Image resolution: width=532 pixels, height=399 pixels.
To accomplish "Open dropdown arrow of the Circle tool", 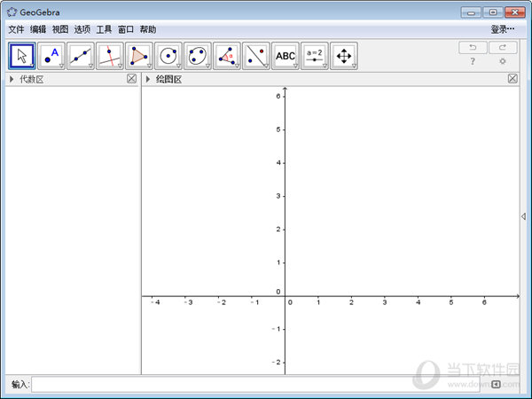I will click(179, 66).
